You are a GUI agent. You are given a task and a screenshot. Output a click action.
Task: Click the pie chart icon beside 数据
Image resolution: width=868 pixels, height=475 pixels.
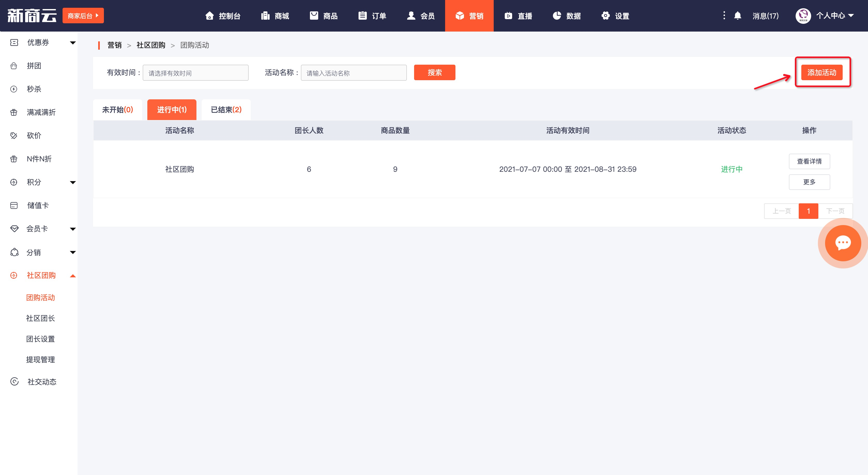[557, 16]
